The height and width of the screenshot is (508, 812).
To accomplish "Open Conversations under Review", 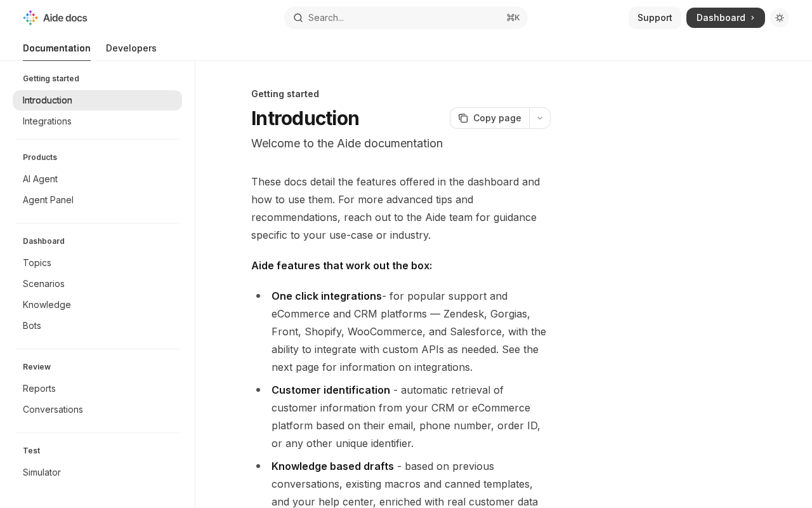I will click(53, 410).
